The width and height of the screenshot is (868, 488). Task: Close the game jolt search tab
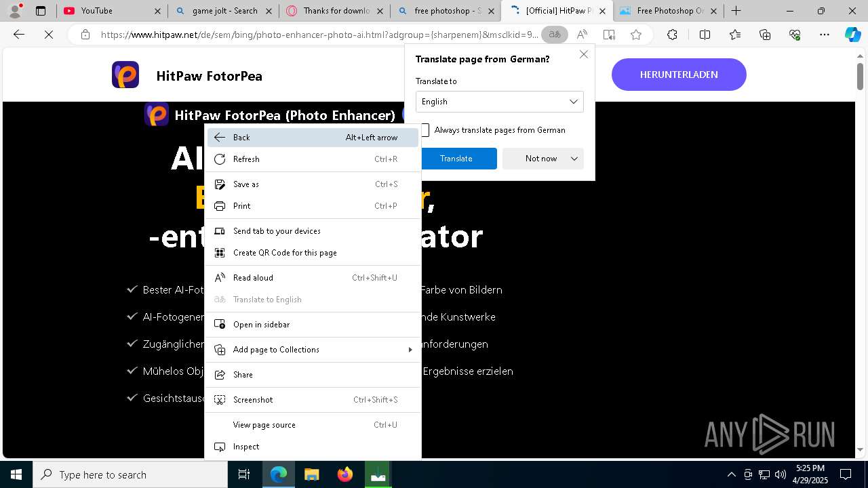[x=269, y=11]
